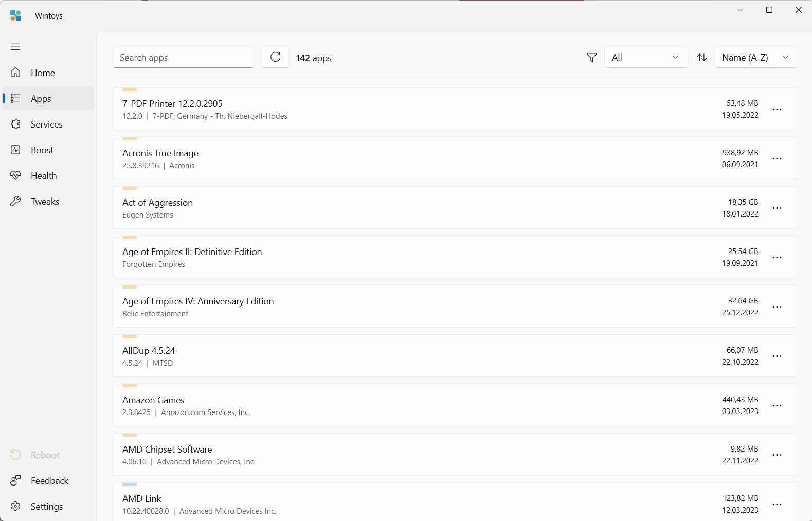Click the 25.12.2022 install date
The image size is (812, 521).
740,313
